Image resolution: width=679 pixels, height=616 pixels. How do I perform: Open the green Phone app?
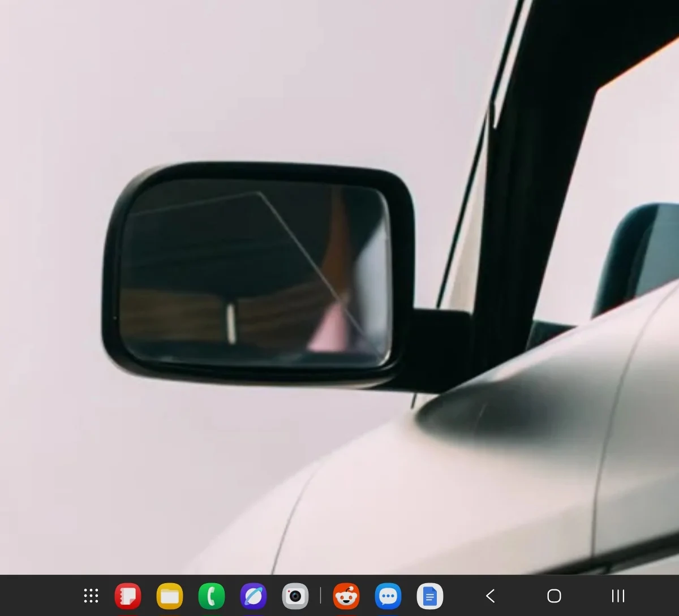(x=212, y=596)
